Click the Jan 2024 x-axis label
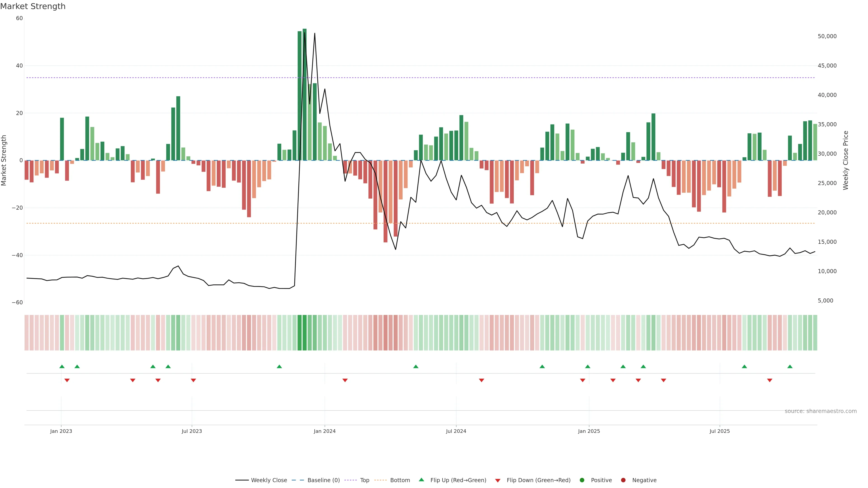 (325, 431)
